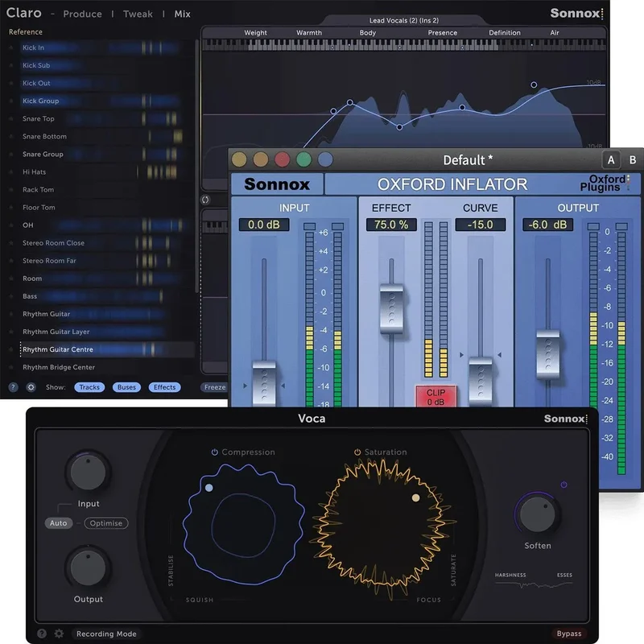The height and width of the screenshot is (644, 644).
Task: Click the Freeze button in Claro
Action: point(215,387)
